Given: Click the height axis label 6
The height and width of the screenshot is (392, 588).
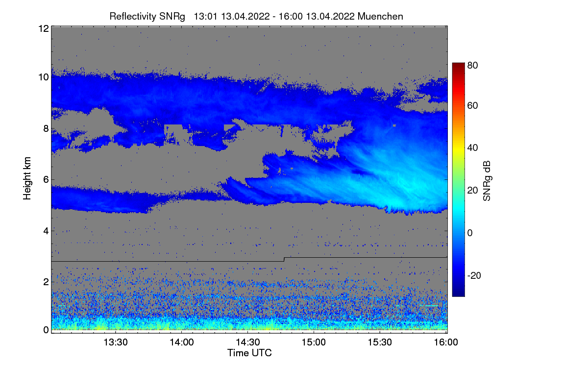Looking at the screenshot, I should 46,179.
